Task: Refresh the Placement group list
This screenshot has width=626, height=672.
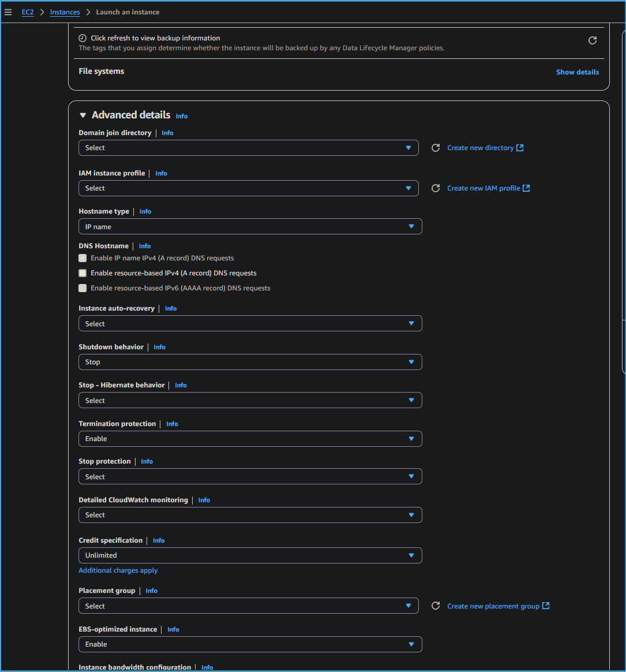Action: [436, 606]
